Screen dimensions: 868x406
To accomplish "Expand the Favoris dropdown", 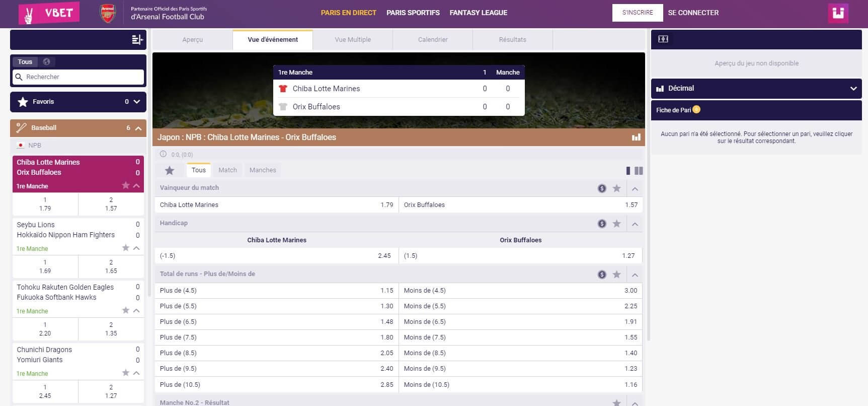I will [x=136, y=102].
